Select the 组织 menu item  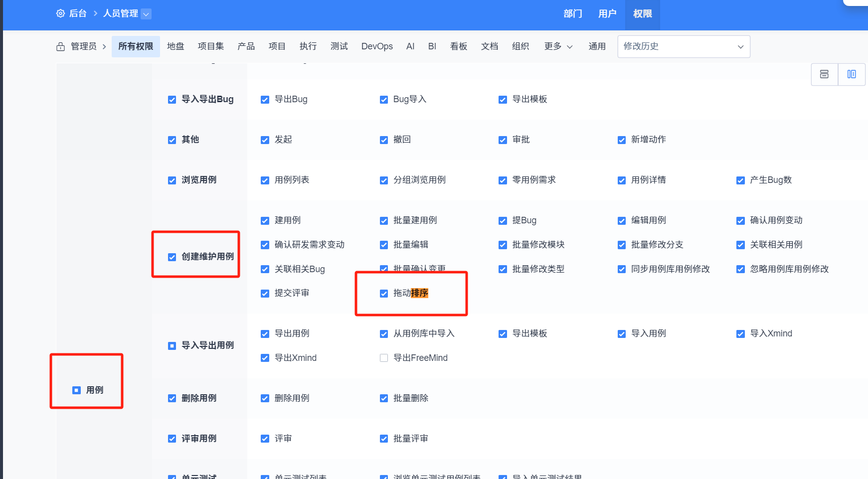point(521,46)
